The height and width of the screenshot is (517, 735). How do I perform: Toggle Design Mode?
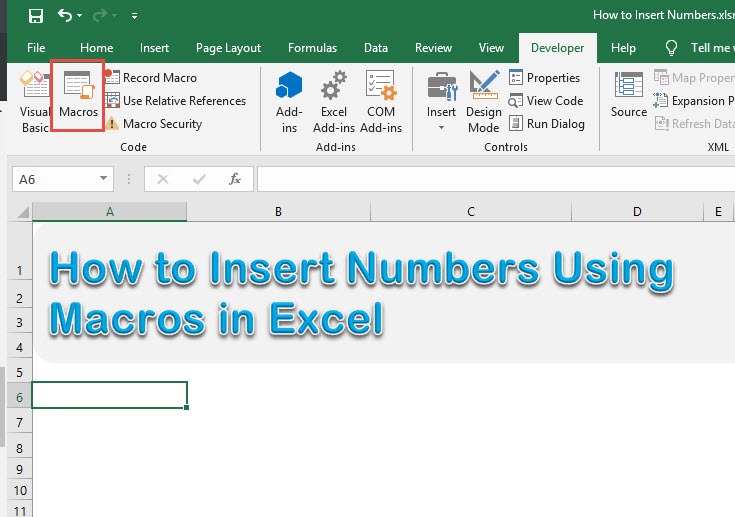(484, 101)
